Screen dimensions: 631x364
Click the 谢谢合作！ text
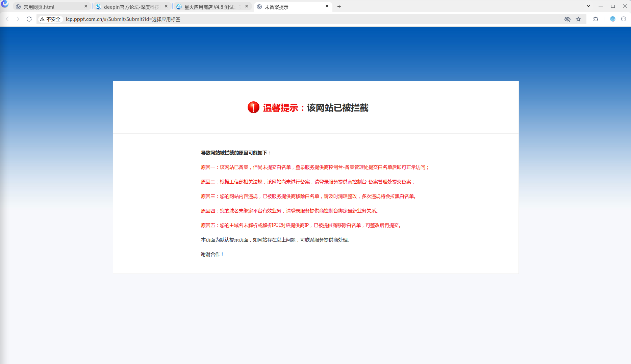pyautogui.click(x=212, y=255)
